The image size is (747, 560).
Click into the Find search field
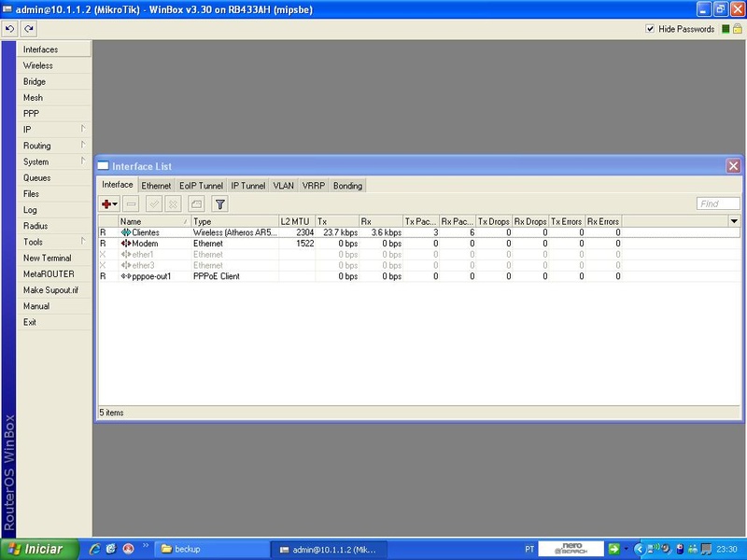[718, 203]
